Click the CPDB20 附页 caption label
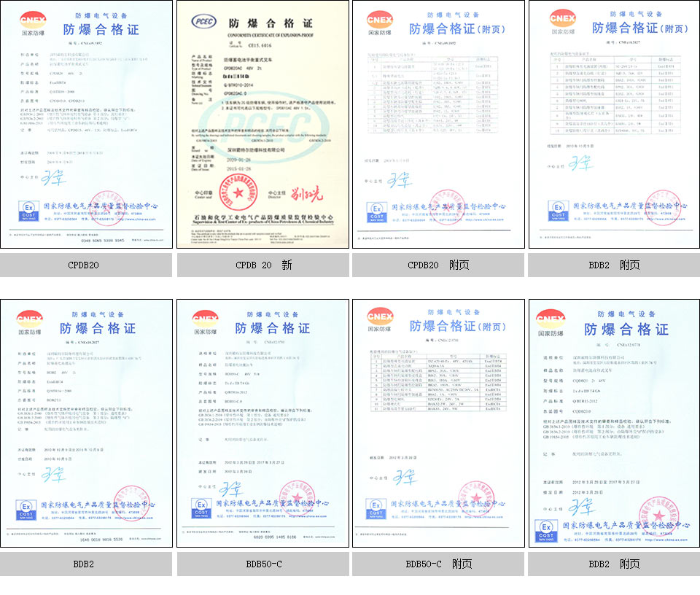This screenshot has width=700, height=595. (437, 265)
